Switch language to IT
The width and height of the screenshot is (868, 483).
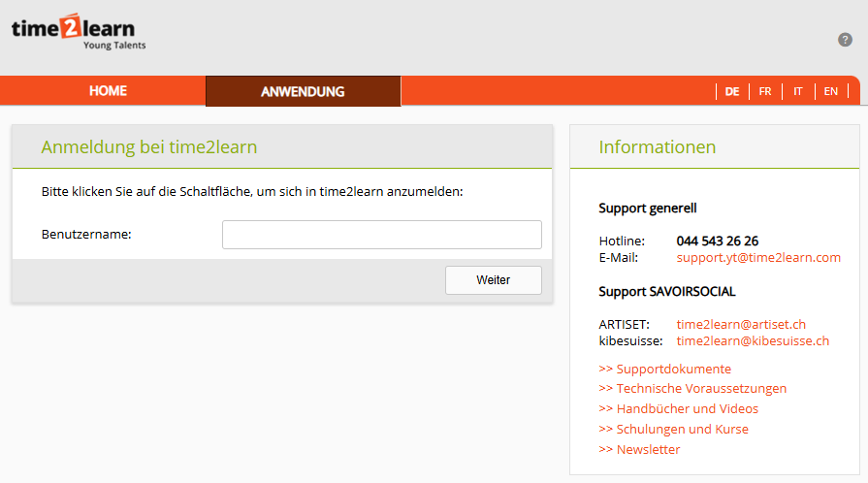click(798, 91)
